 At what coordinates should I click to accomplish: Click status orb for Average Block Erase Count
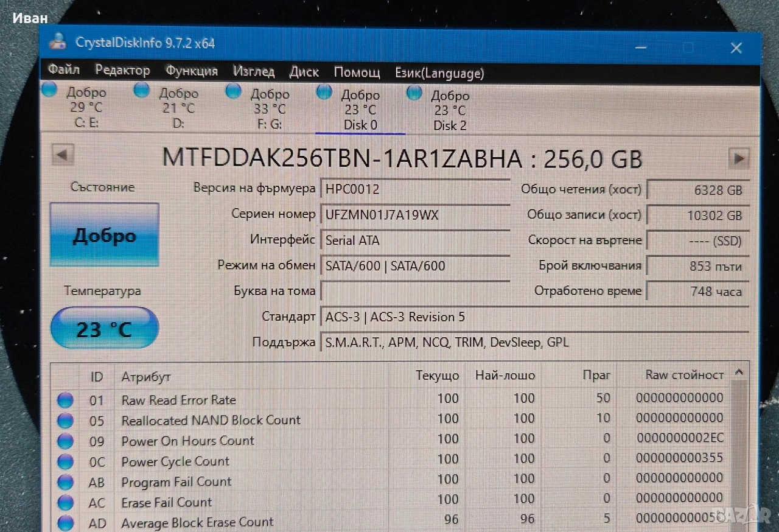tap(65, 523)
